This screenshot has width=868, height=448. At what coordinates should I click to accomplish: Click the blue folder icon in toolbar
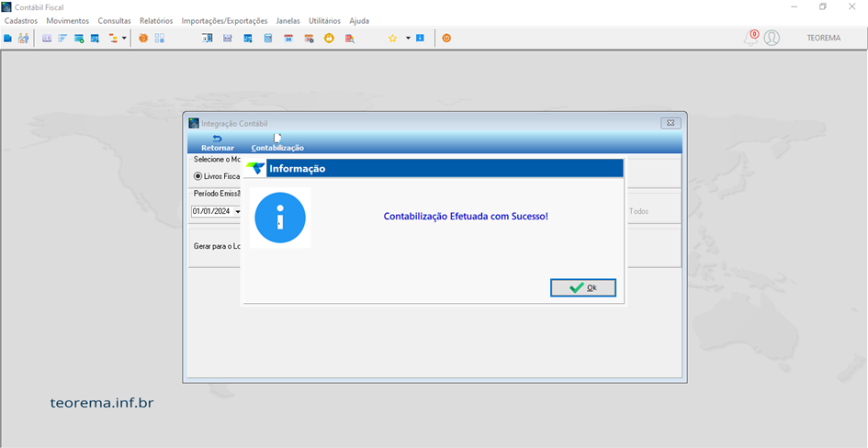pyautogui.click(x=7, y=39)
